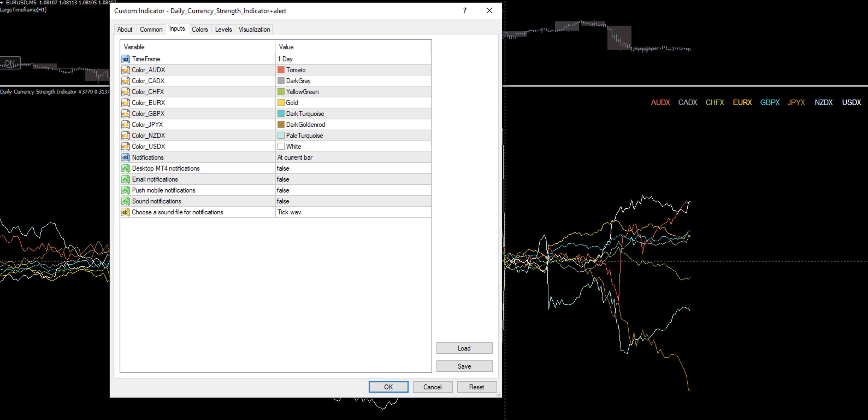Click the sound file string icon
This screenshot has height=420, width=868.
(125, 212)
